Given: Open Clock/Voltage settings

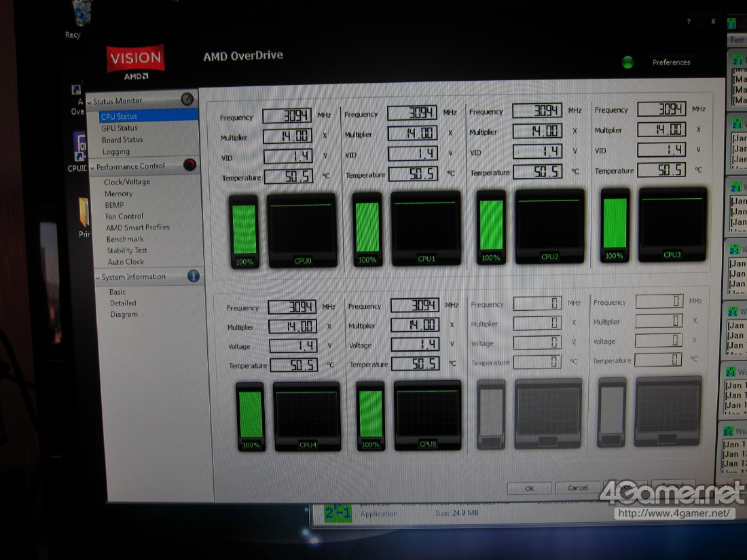Looking at the screenshot, I should 127,182.
